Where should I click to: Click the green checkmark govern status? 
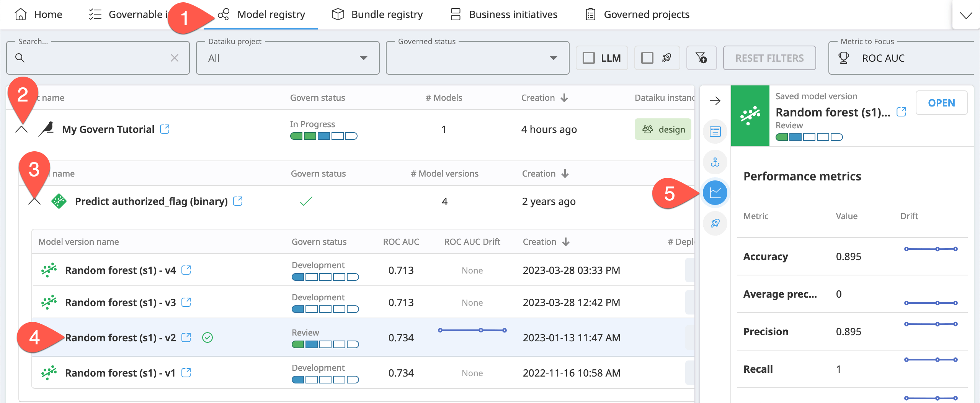coord(306,201)
